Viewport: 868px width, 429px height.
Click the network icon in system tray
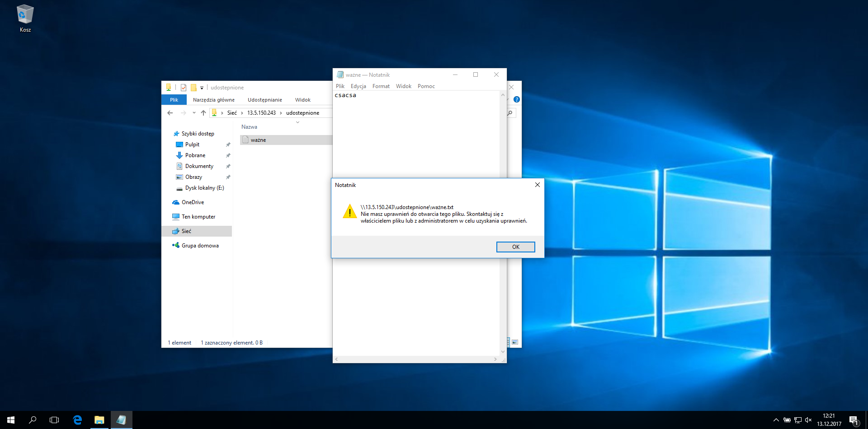coord(797,420)
